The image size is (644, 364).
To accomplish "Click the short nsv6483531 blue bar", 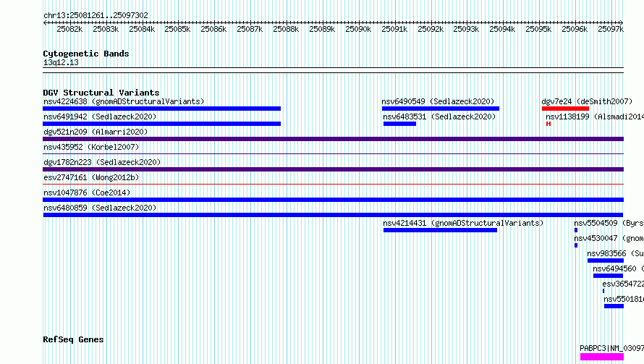I will click(399, 124).
